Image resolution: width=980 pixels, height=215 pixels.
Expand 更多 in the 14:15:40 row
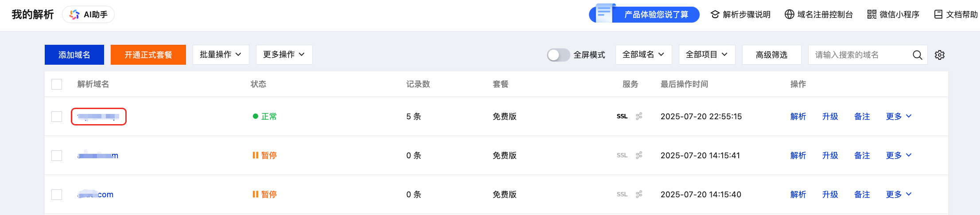click(x=899, y=194)
